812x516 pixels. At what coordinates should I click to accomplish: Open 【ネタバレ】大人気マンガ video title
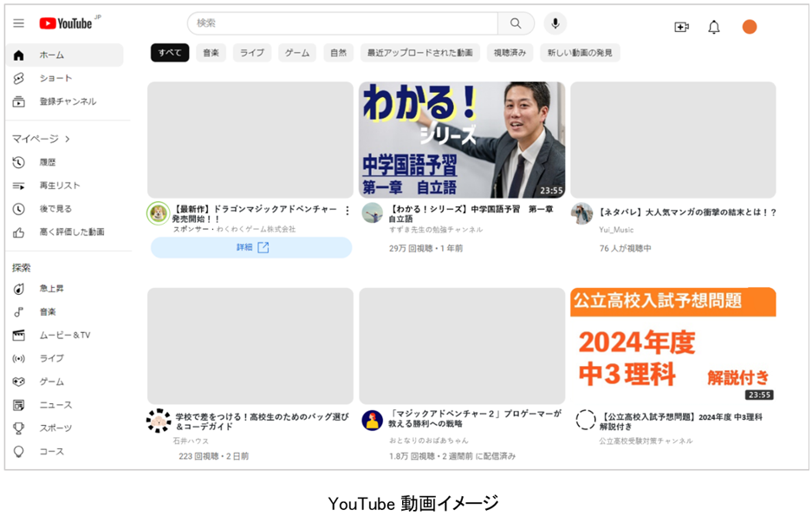[688, 212]
